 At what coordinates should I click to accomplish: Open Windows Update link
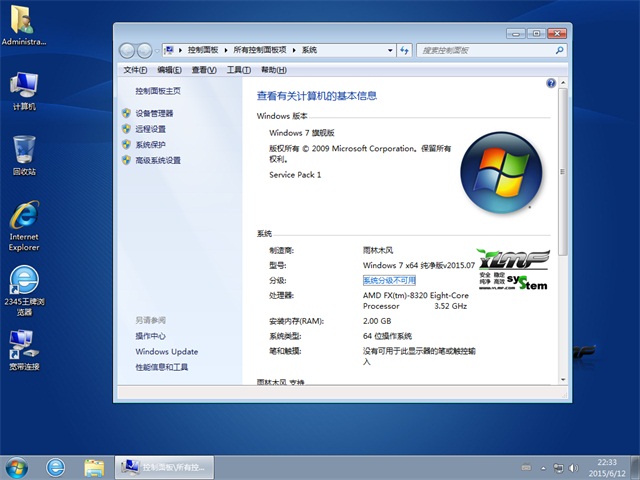click(167, 351)
